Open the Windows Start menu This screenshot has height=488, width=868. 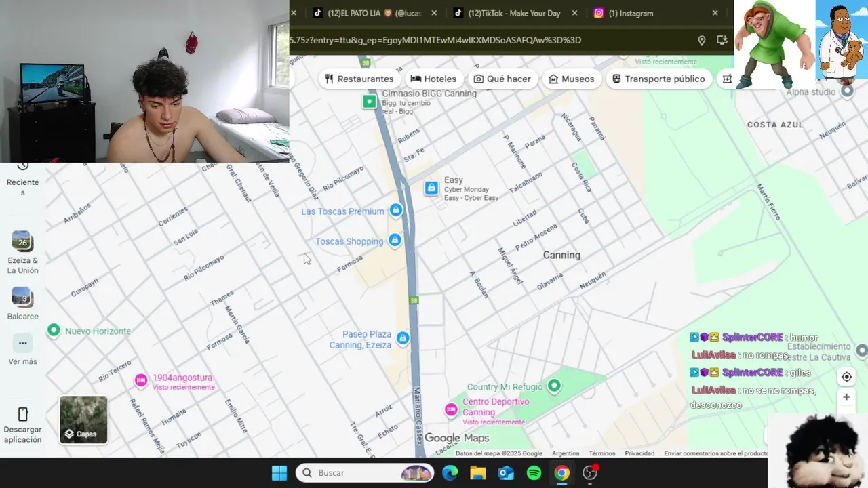(x=279, y=473)
